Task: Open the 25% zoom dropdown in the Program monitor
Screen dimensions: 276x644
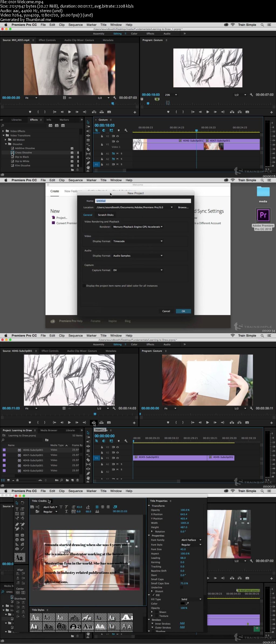Action: 171,95
